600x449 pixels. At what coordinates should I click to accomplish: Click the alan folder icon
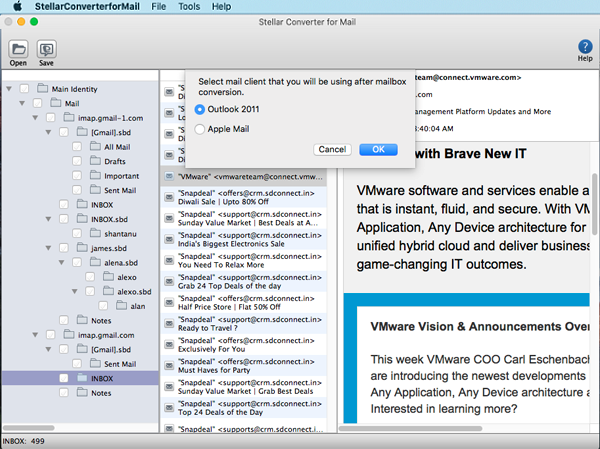point(121,305)
